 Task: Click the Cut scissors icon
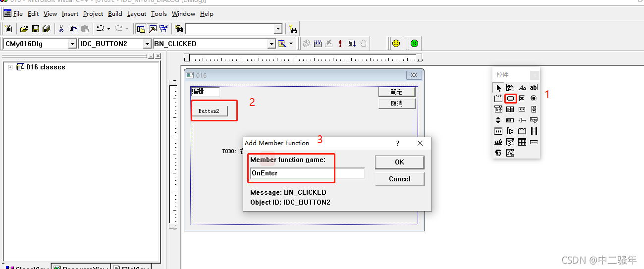[61, 29]
